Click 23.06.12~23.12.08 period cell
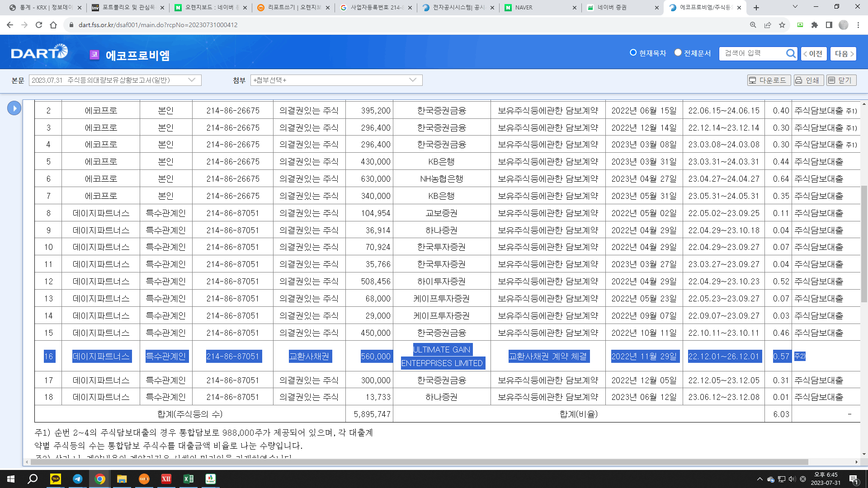The height and width of the screenshot is (488, 868). [x=724, y=397]
